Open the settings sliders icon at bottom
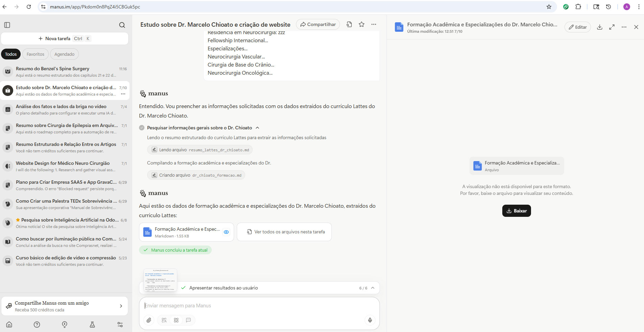This screenshot has height=332, width=644. [x=120, y=325]
